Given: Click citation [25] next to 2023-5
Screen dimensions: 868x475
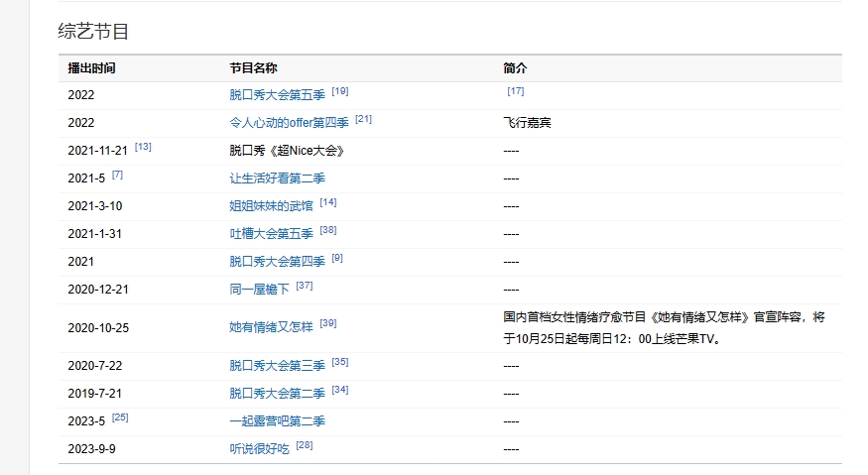Looking at the screenshot, I should [x=120, y=416].
